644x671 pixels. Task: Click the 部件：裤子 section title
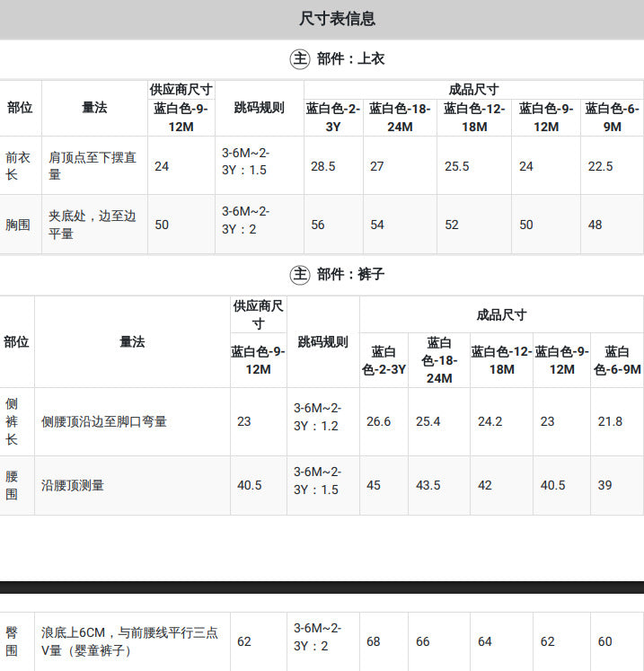point(350,274)
